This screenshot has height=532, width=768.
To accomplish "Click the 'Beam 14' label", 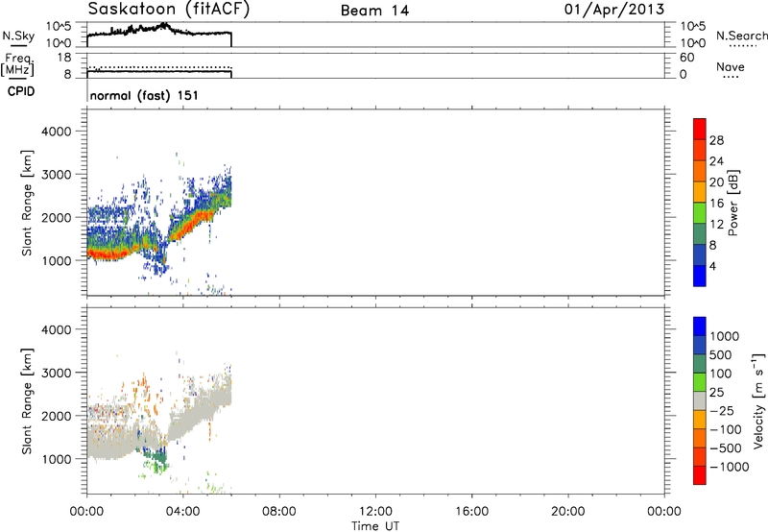I will pos(374,11).
